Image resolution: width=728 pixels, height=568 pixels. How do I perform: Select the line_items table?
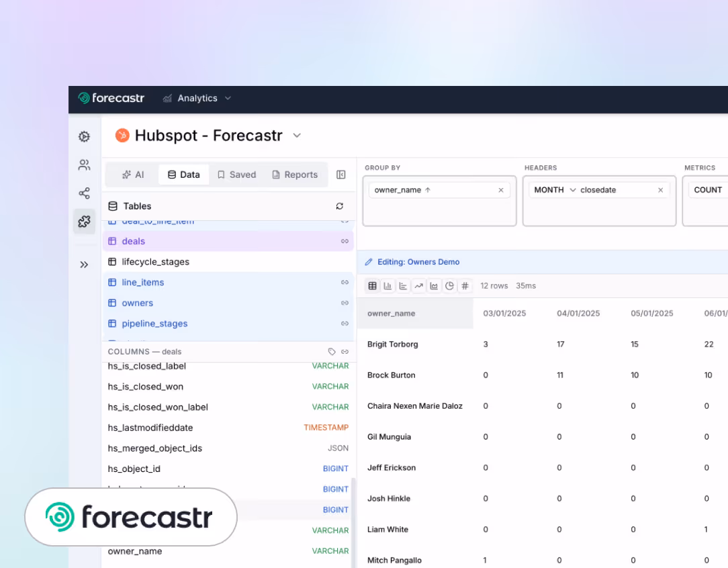pyautogui.click(x=228, y=282)
